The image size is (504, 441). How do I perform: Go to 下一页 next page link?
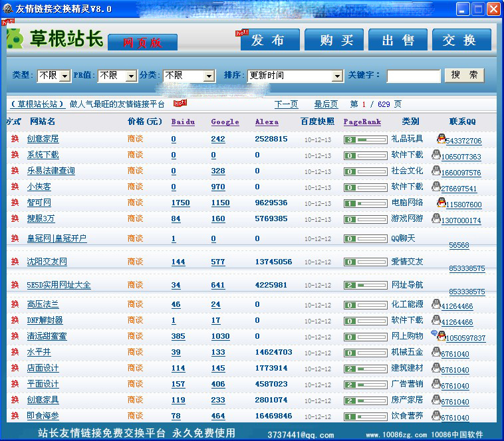(x=286, y=104)
